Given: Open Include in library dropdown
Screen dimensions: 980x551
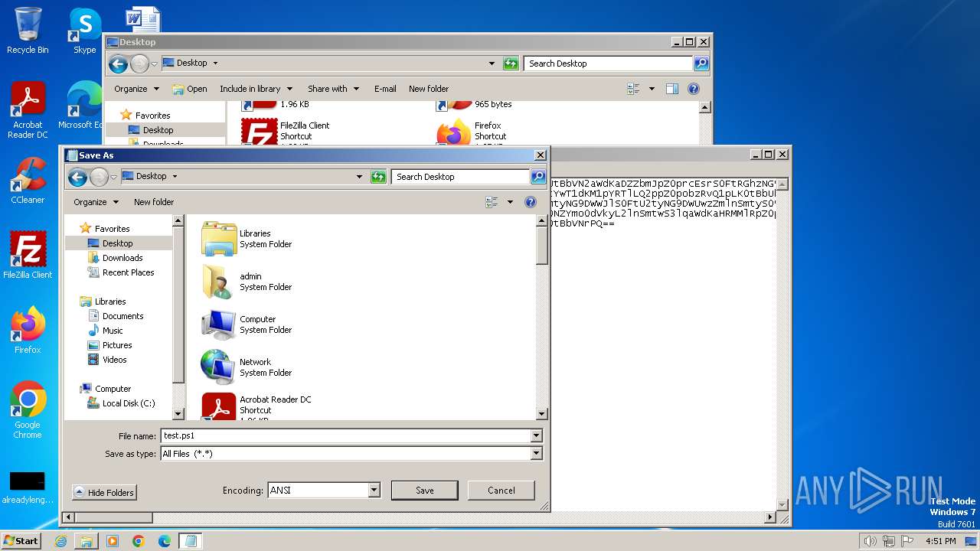Looking at the screenshot, I should point(256,89).
